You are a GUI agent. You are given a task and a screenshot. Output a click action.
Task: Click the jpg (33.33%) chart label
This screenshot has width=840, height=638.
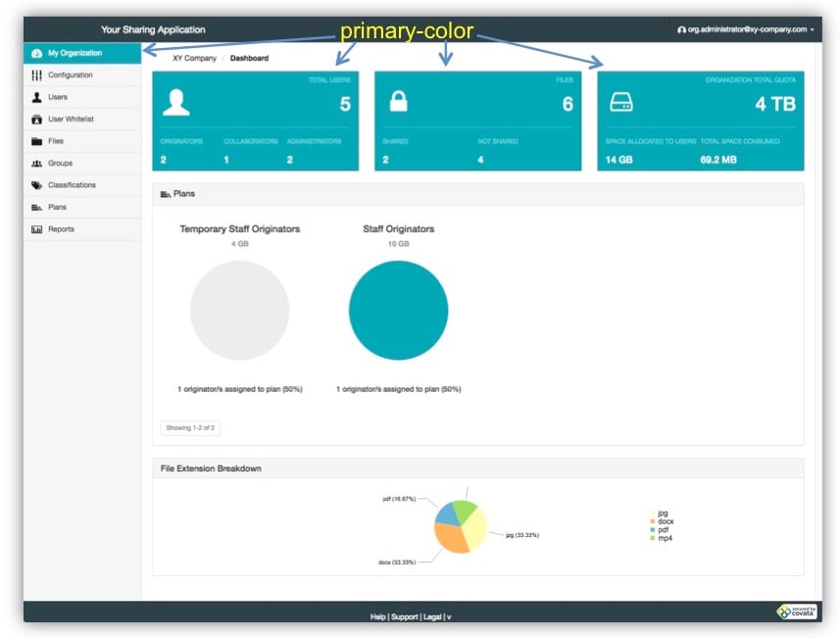click(x=522, y=535)
